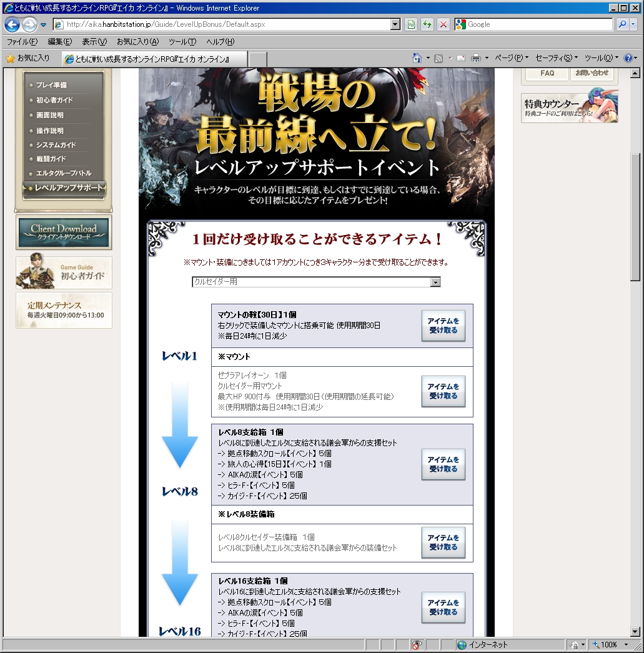Click the 特典カウンター banner

click(570, 107)
